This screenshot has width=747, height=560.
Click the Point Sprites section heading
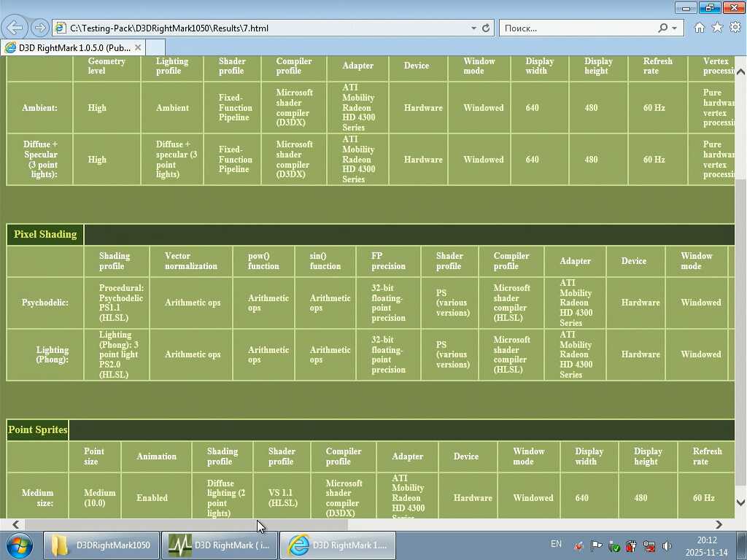[x=38, y=429]
